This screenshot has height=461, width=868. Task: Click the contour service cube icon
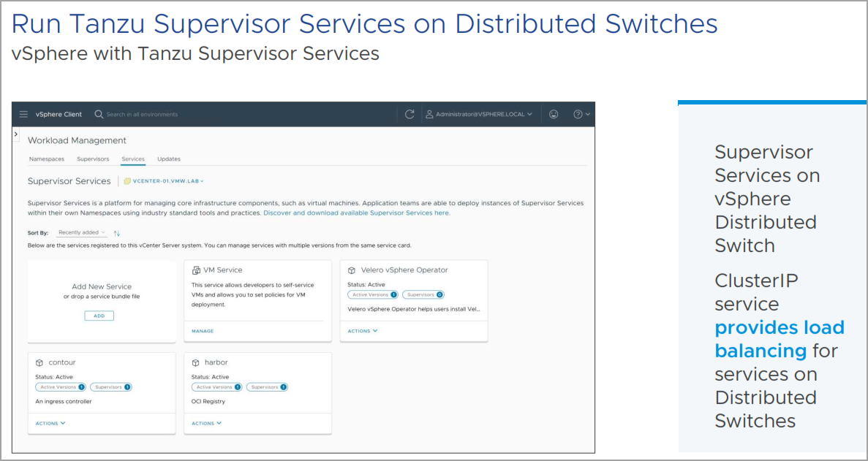click(39, 363)
